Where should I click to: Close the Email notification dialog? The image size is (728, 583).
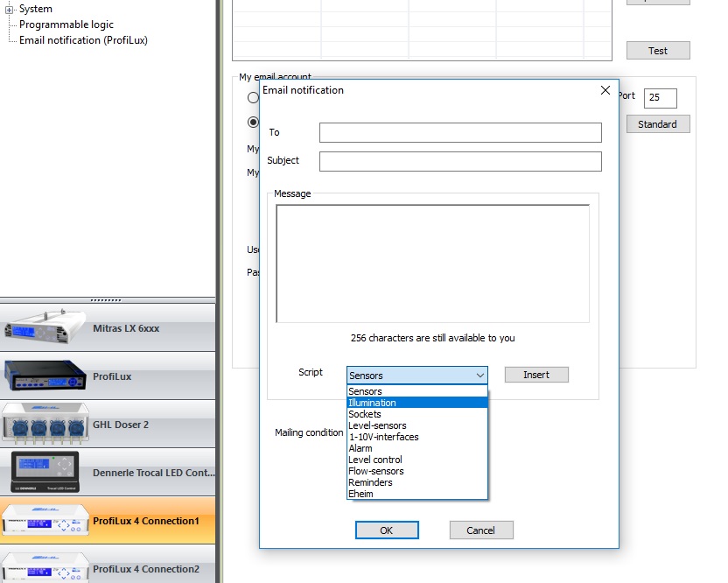(x=605, y=90)
